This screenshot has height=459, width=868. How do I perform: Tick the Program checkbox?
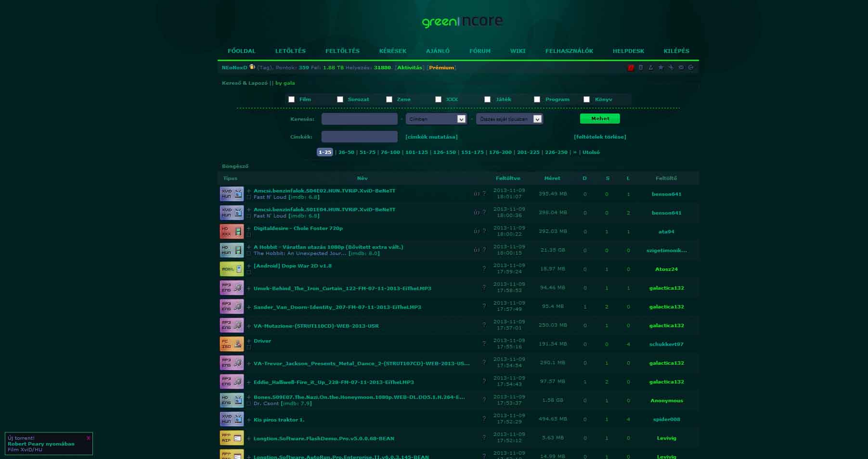point(537,100)
